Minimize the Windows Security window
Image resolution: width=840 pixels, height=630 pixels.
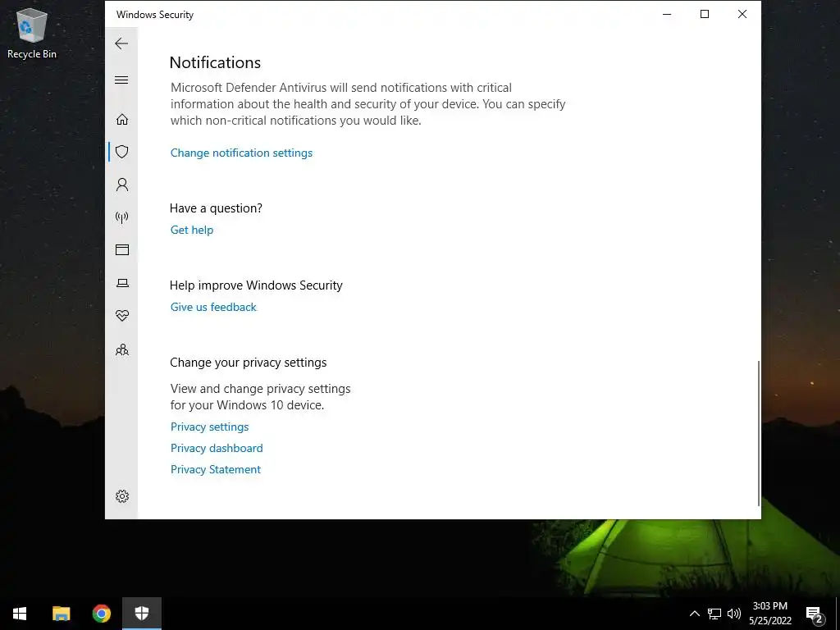tap(667, 15)
